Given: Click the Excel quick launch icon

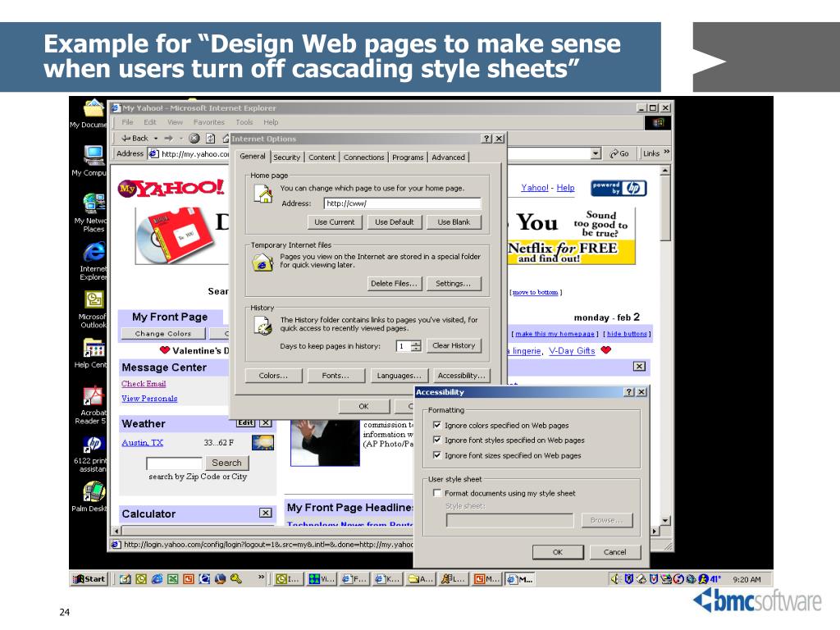Looking at the screenshot, I should (x=172, y=579).
